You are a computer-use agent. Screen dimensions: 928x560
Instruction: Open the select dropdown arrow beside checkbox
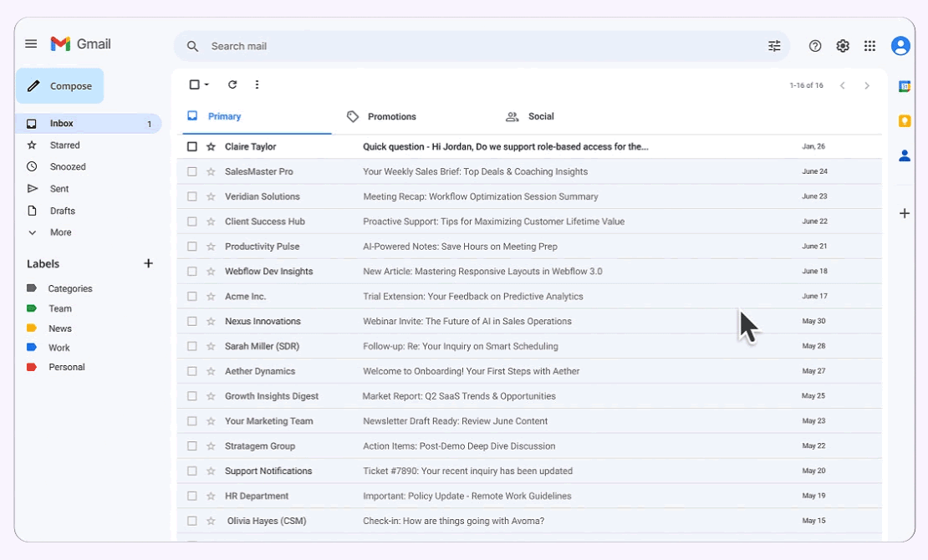click(x=207, y=84)
